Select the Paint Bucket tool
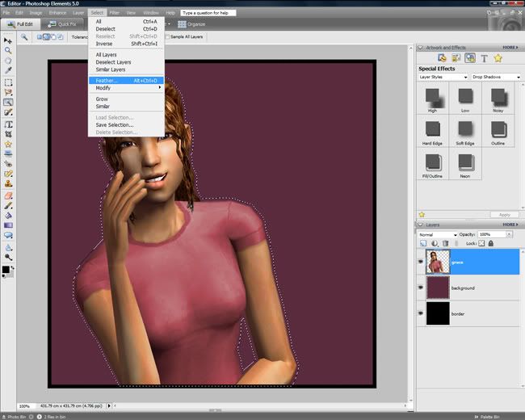Image resolution: width=525 pixels, height=420 pixels. pos(8,216)
